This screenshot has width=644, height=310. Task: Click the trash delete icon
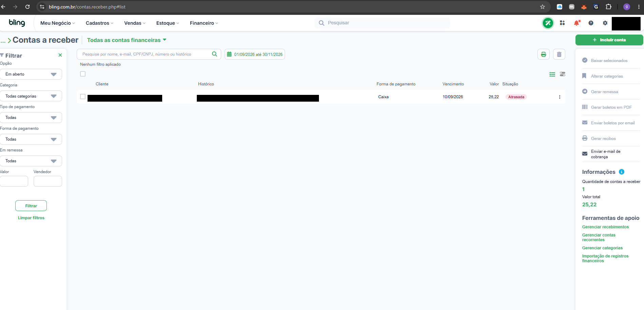pos(559,54)
